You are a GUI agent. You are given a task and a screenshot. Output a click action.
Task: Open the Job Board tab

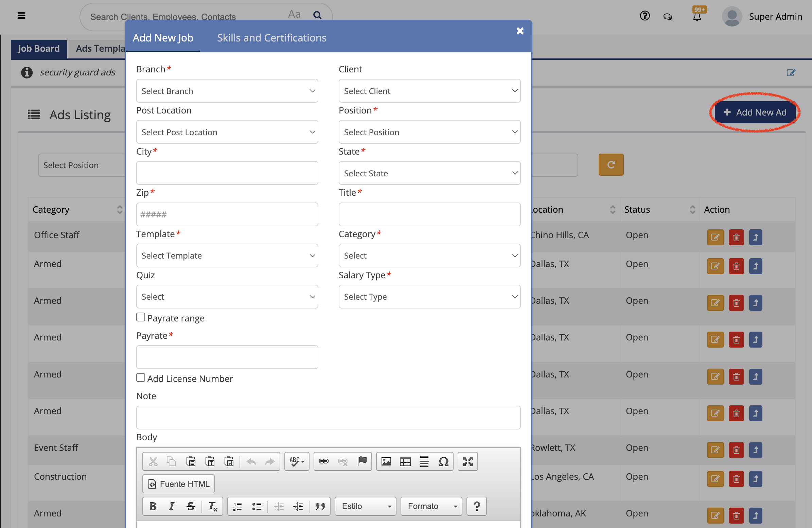click(38, 49)
